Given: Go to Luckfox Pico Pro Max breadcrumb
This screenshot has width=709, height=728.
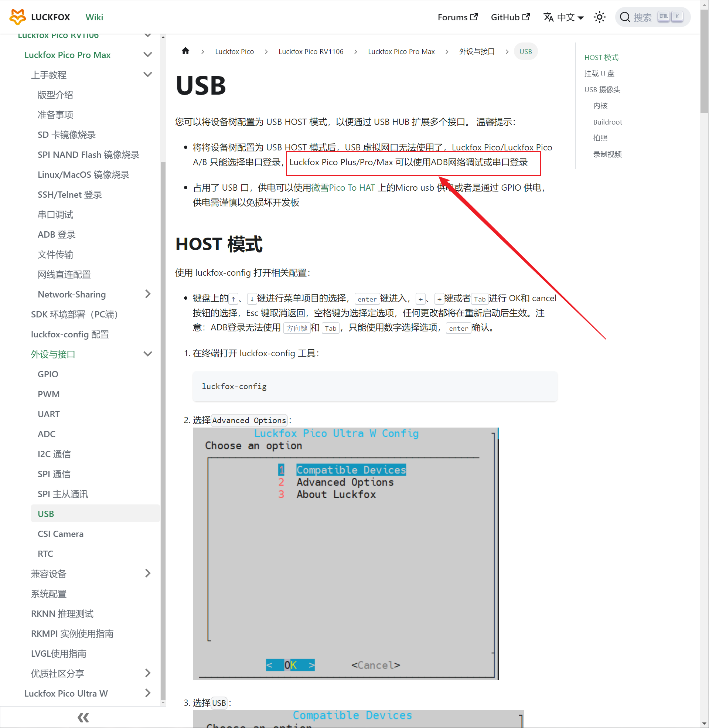Looking at the screenshot, I should 401,51.
